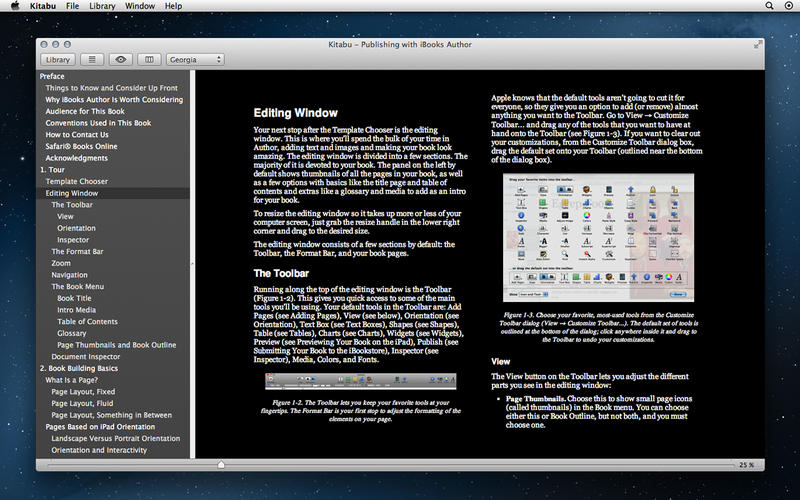Open Page Layout, Something in Between
This screenshot has height=500, width=800.
click(x=111, y=415)
